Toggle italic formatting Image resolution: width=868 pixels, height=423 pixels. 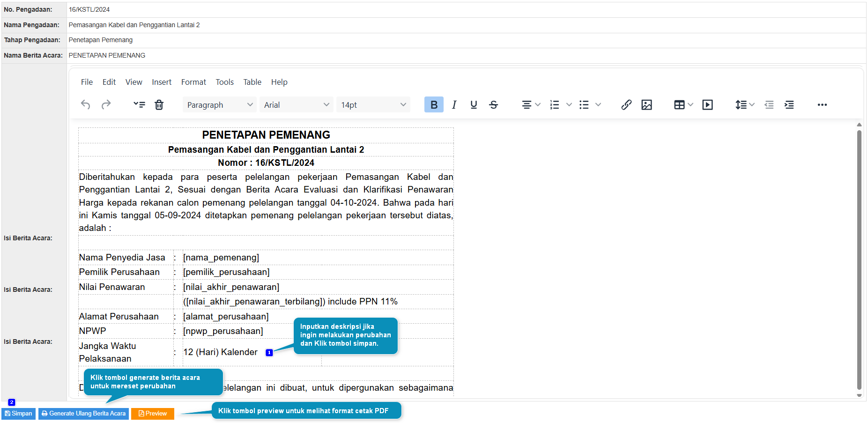click(454, 104)
